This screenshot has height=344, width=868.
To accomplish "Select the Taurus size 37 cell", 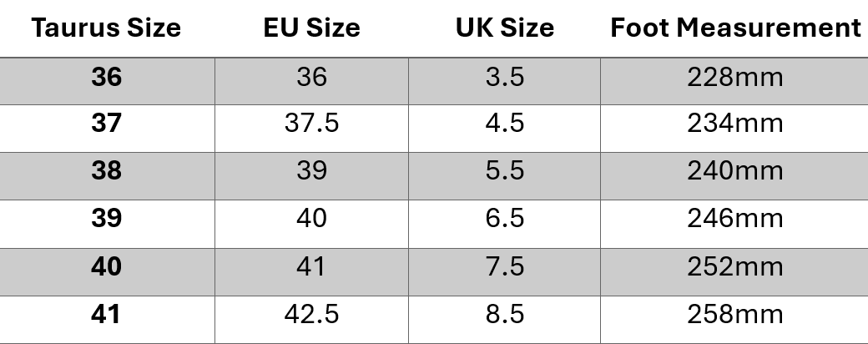I will click(106, 124).
